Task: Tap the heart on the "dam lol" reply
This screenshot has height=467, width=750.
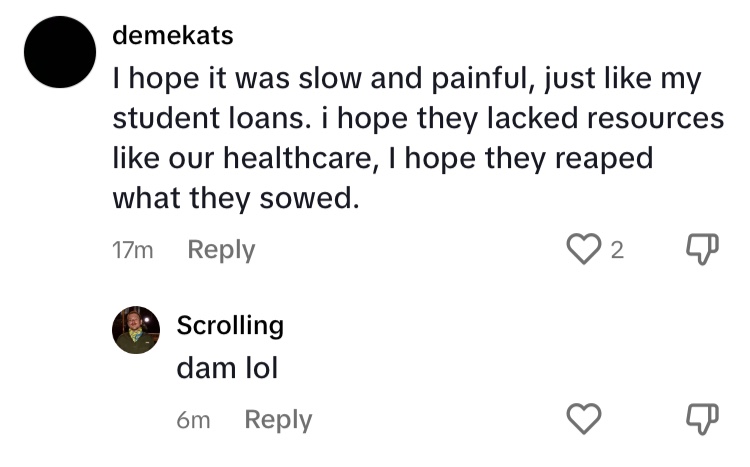Action: tap(582, 420)
